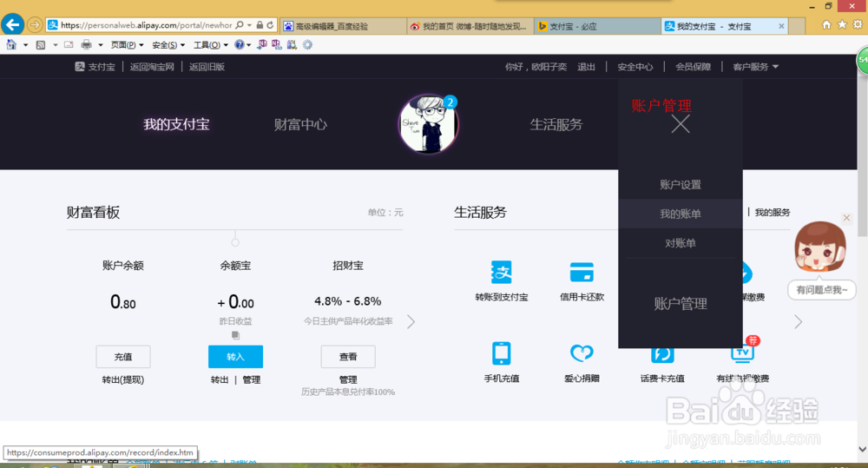The height and width of the screenshot is (468, 868).
Task: Open 话费卡充值 service icon
Action: click(x=662, y=354)
